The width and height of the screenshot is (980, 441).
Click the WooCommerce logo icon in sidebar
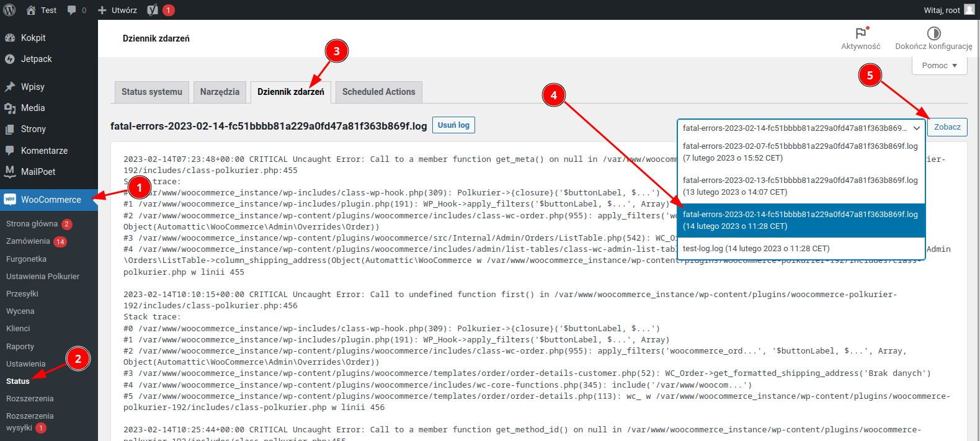(x=10, y=200)
